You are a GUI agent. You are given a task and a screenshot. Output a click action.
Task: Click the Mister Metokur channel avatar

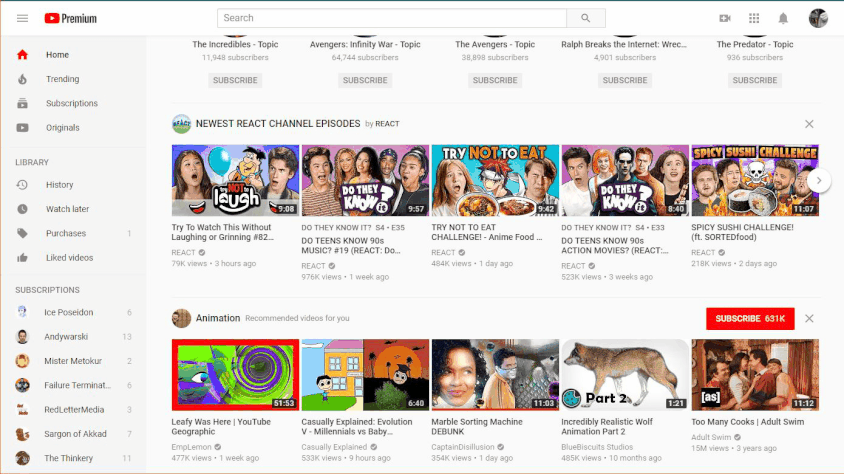pyautogui.click(x=22, y=361)
